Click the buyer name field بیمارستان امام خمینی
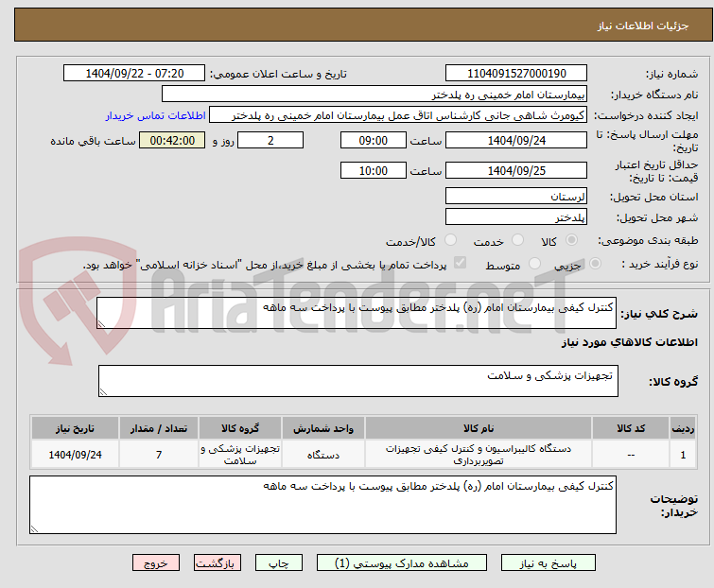The image size is (714, 588). 374,95
